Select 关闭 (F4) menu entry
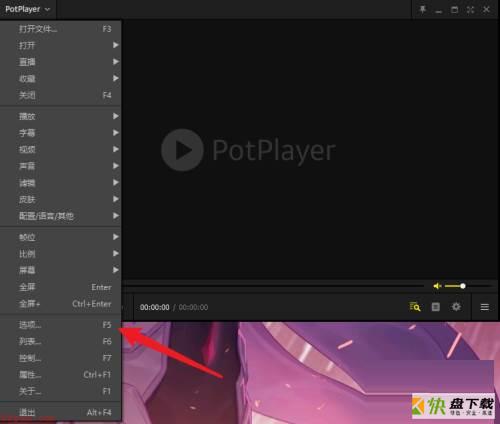This screenshot has width=500, height=424. [x=60, y=95]
